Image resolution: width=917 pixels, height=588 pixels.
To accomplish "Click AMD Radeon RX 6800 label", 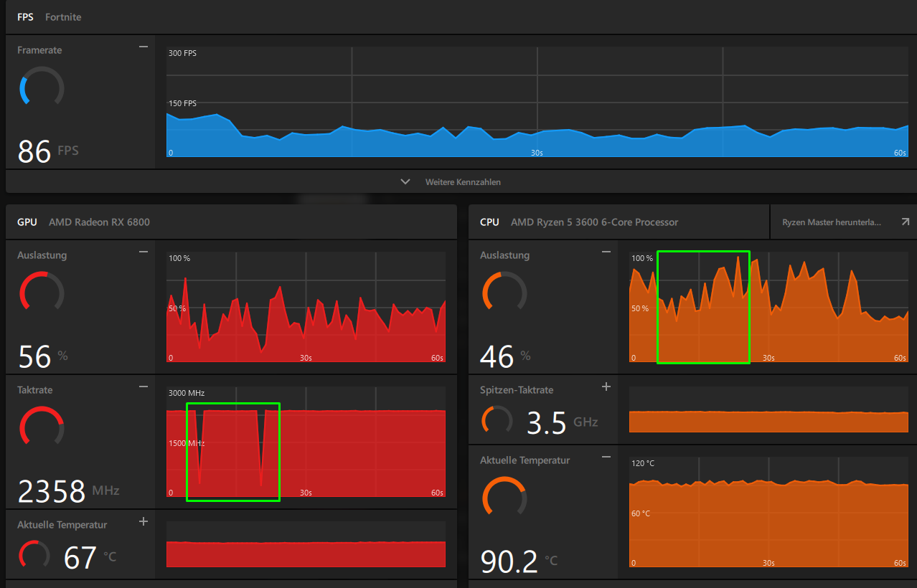I will click(x=99, y=222).
